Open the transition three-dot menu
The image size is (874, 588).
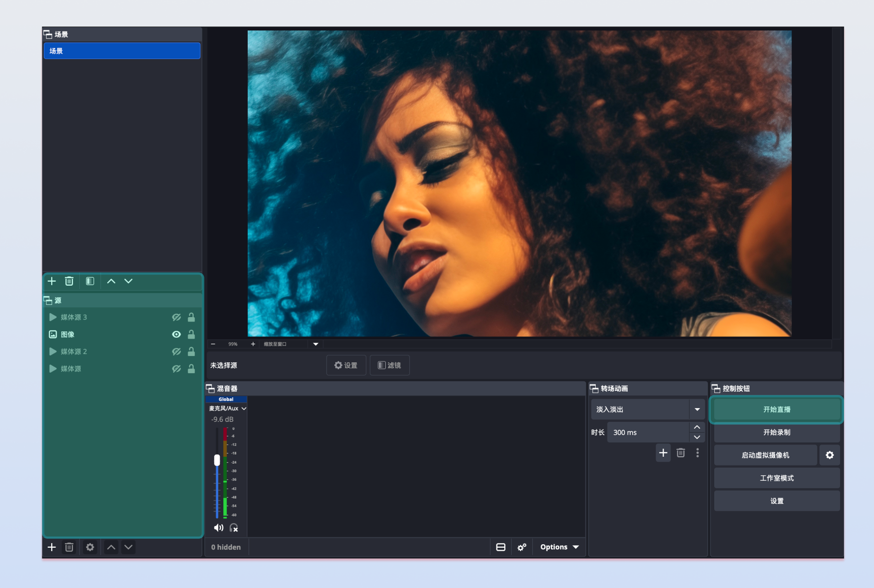[x=697, y=453]
